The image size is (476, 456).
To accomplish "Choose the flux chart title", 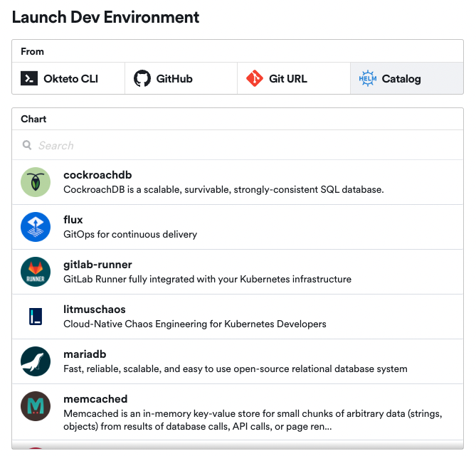I will point(73,220).
